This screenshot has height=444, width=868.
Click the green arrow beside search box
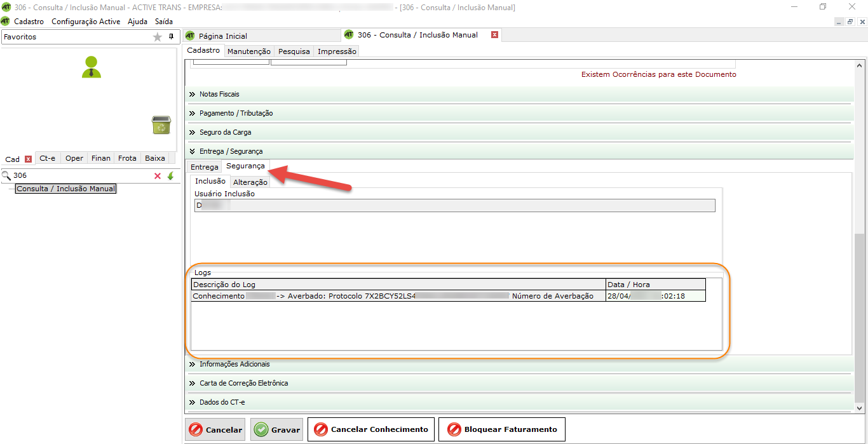pos(170,176)
